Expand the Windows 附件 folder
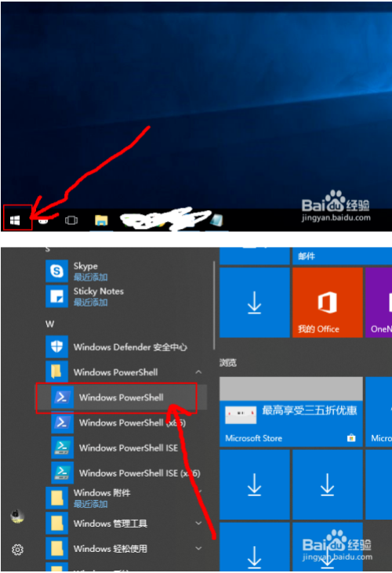The image size is (392, 573). pyautogui.click(x=124, y=498)
